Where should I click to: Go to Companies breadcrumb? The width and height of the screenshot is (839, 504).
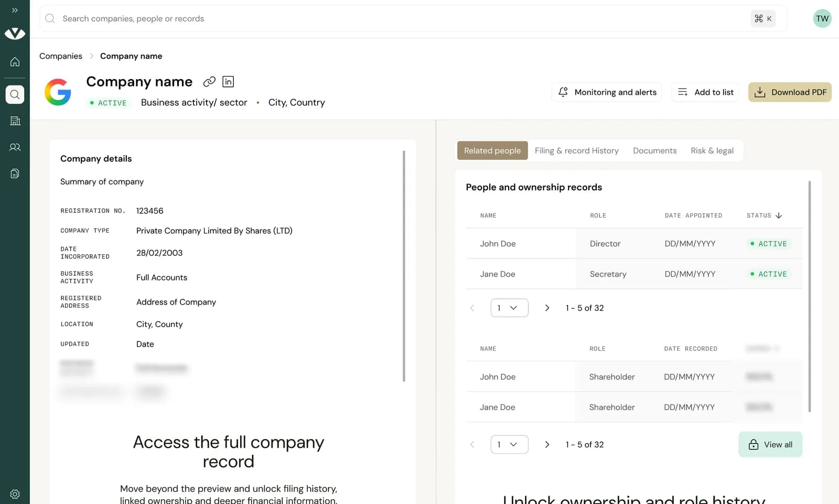click(x=61, y=56)
